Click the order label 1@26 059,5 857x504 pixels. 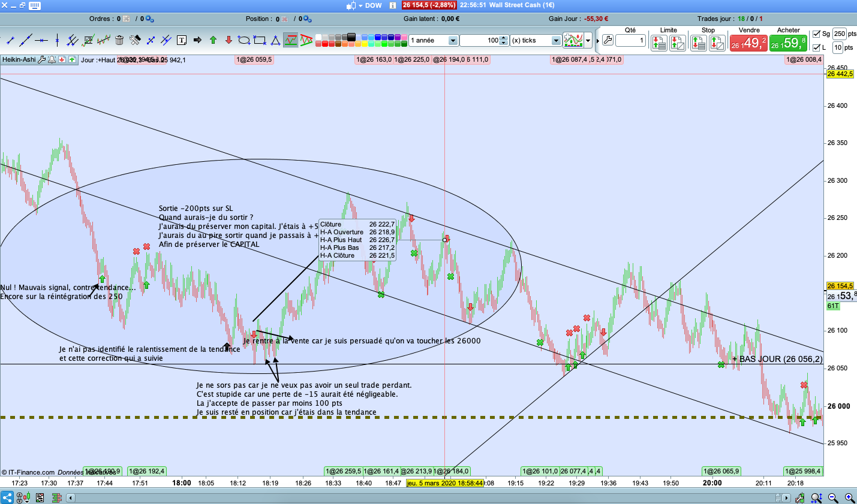pos(254,59)
